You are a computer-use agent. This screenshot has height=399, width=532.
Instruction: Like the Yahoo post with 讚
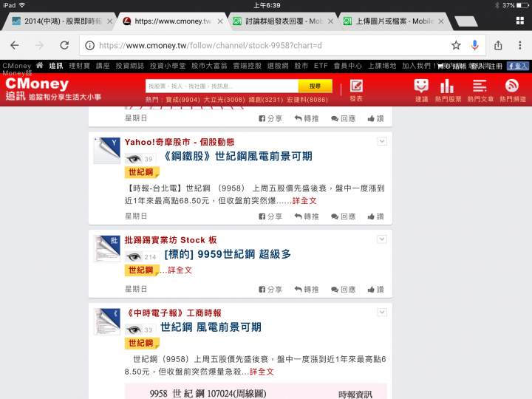(375, 216)
